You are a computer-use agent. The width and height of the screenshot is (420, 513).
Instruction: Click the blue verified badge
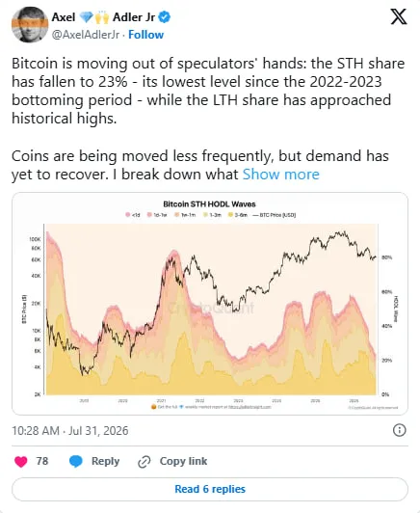tap(165, 17)
